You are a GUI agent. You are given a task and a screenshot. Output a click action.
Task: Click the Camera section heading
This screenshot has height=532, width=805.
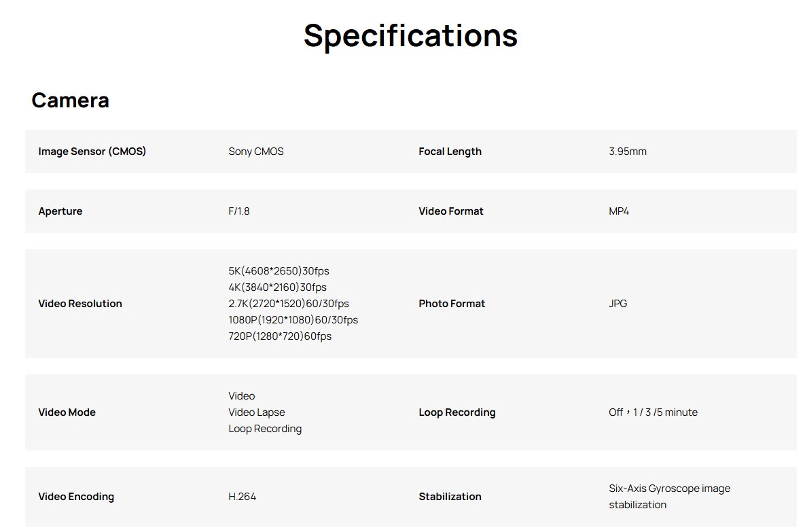click(x=70, y=101)
